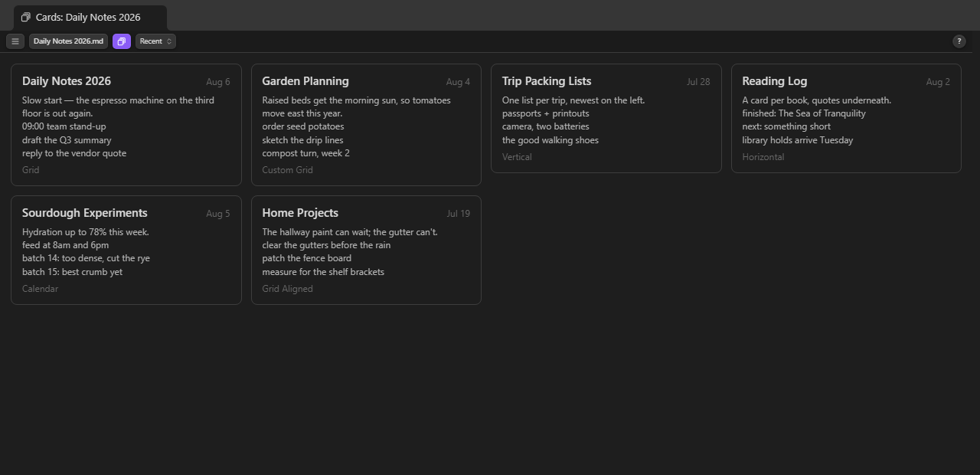The height and width of the screenshot is (475, 980).
Task: Click the line 'patch the fence board'
Action: 307,258
